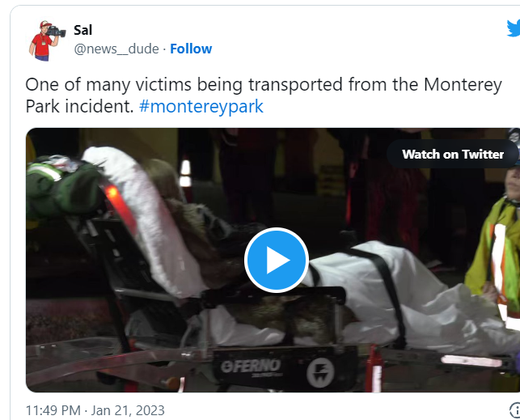Open the #montereypark hashtag
This screenshot has width=520, height=420.
coord(201,107)
